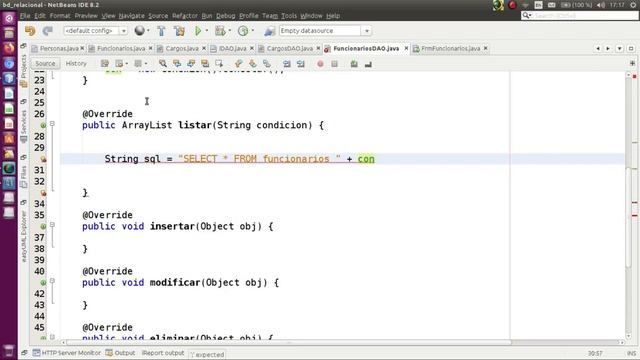Click the Search field in menu bar
This screenshot has height=360, width=640.
point(580,16)
